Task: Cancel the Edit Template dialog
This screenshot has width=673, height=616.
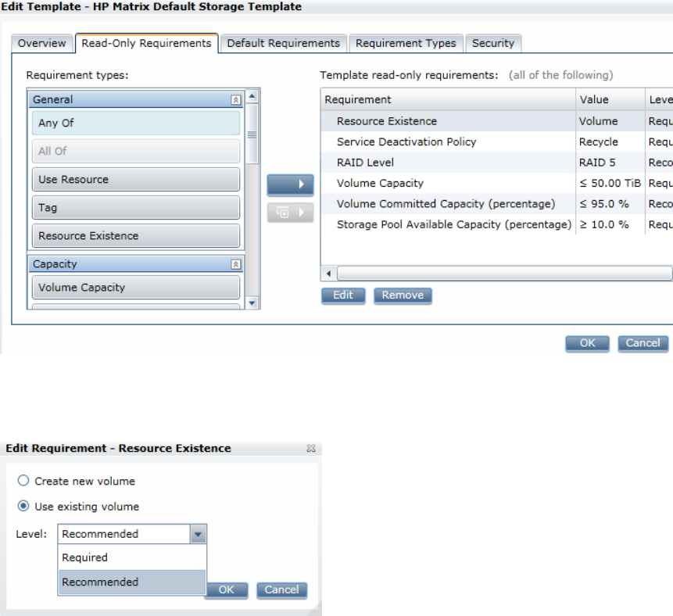Action: [643, 343]
